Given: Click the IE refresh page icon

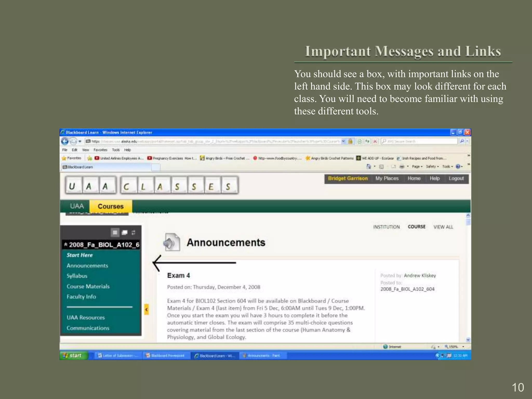Looking at the screenshot, I should click(359, 141).
